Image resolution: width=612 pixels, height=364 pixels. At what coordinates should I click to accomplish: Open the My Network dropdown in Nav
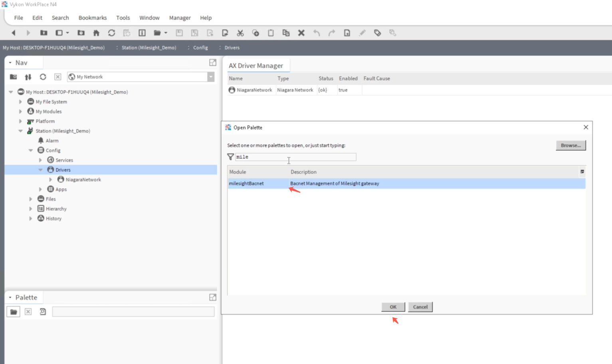click(x=211, y=77)
